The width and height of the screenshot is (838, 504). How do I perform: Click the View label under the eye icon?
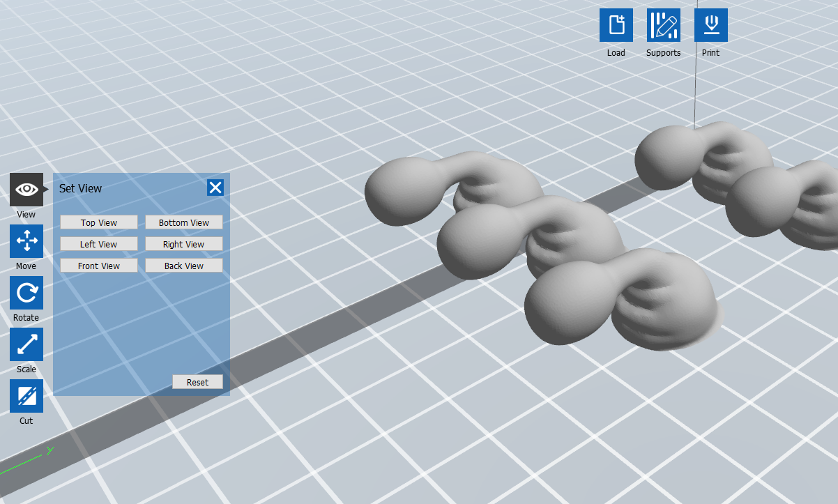pyautogui.click(x=26, y=215)
